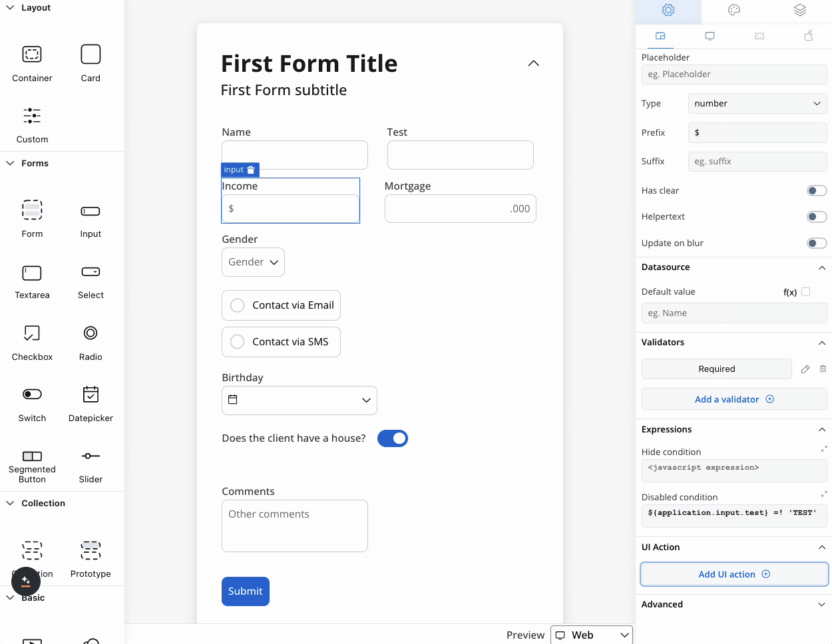Pick the Card component icon
The image size is (832, 644).
pos(91,54)
